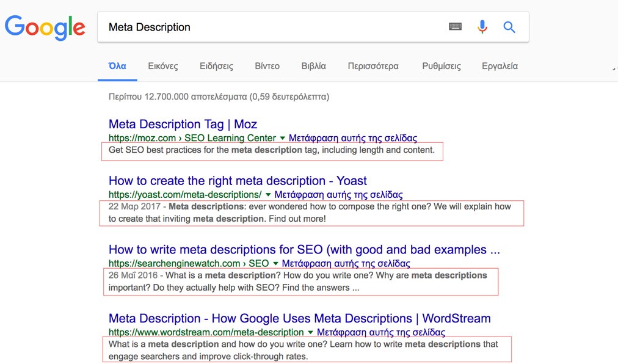Open the on-screen keyboard icon

click(455, 27)
